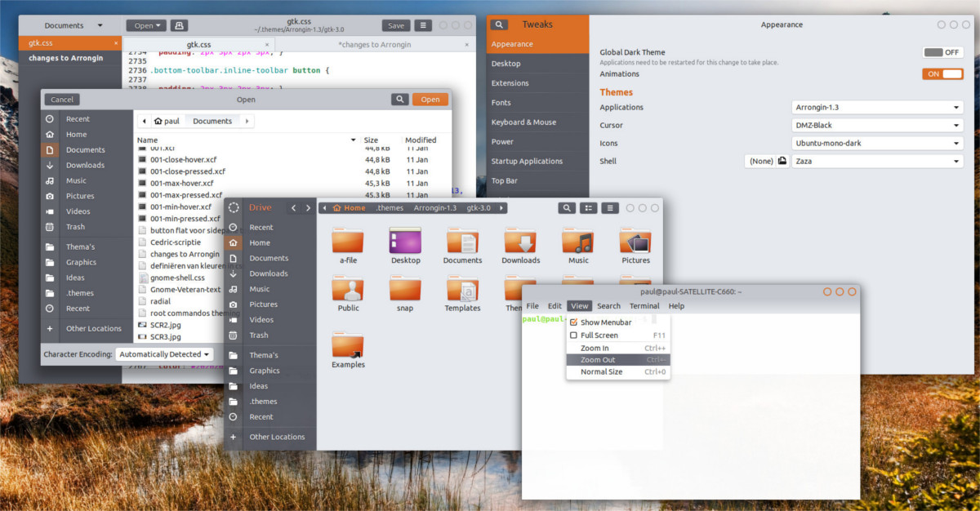Click circular Drive icon in Files window sidebar
The height and width of the screenshot is (511, 980).
[234, 208]
